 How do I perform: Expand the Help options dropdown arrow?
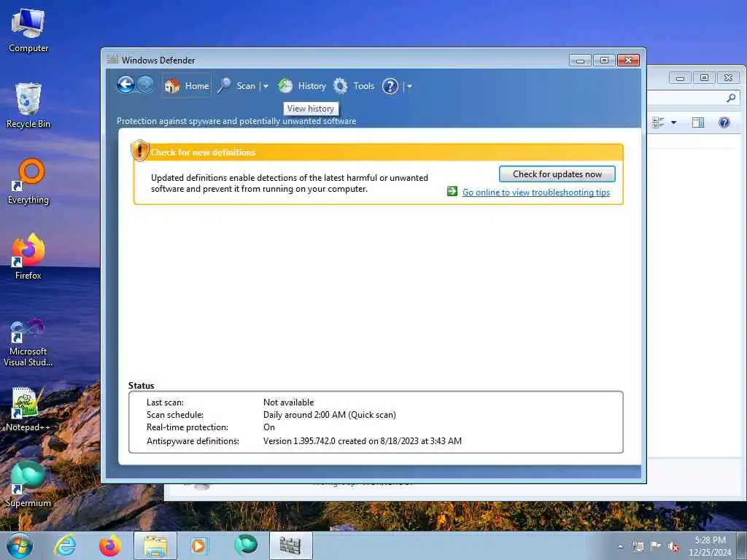(409, 86)
